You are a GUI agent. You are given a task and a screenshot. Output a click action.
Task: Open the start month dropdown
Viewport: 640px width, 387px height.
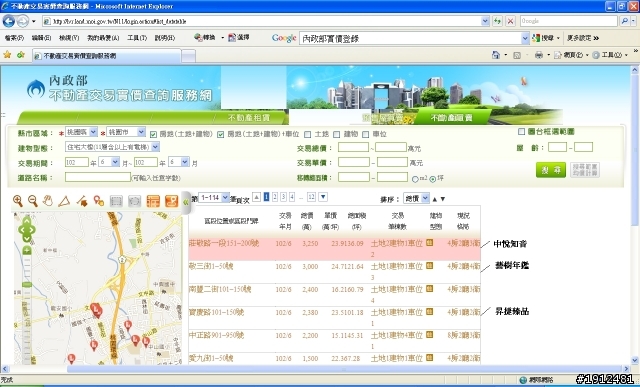[109, 162]
